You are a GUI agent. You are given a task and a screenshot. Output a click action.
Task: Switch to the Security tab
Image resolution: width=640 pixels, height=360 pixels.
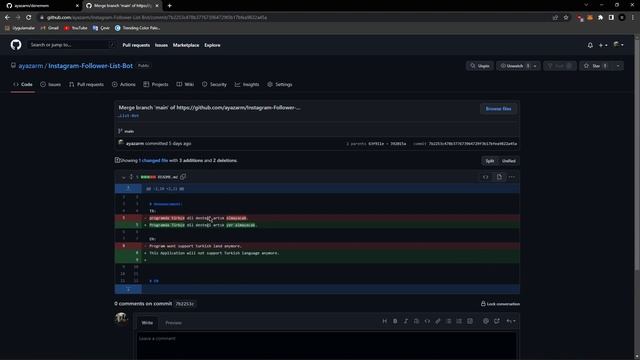click(x=214, y=84)
